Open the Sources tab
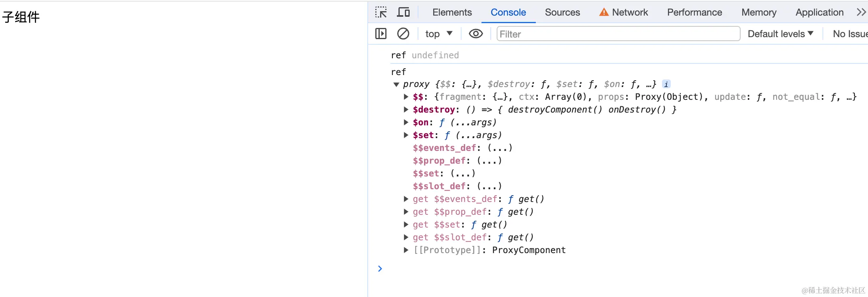 coord(562,12)
